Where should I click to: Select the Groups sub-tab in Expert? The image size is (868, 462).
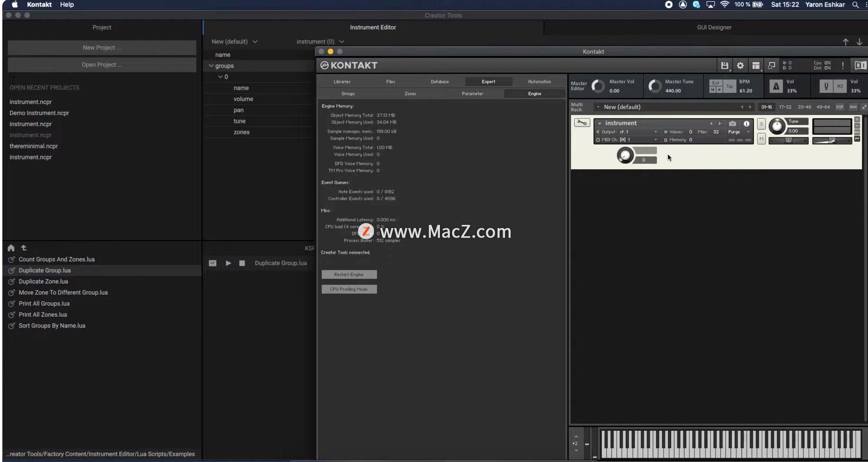[x=348, y=94]
